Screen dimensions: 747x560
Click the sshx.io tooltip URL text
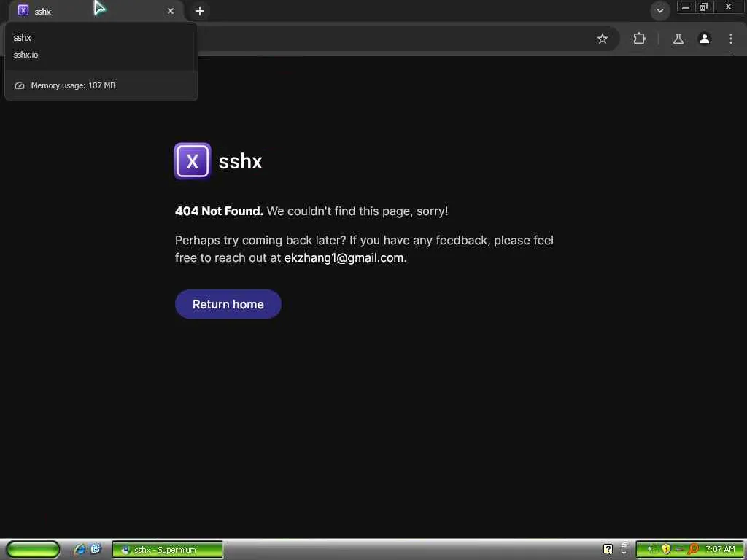click(x=26, y=55)
